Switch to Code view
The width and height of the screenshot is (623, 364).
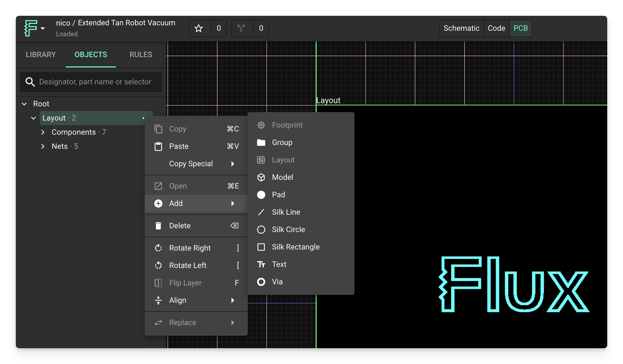(496, 28)
